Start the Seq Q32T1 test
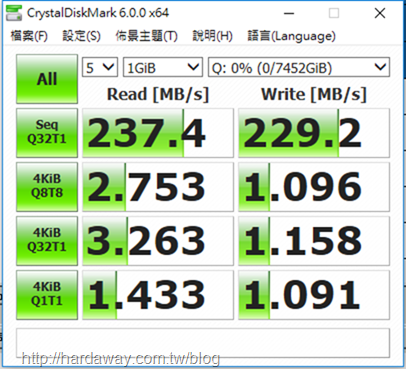Screen dimensions: 406x369 point(47,133)
